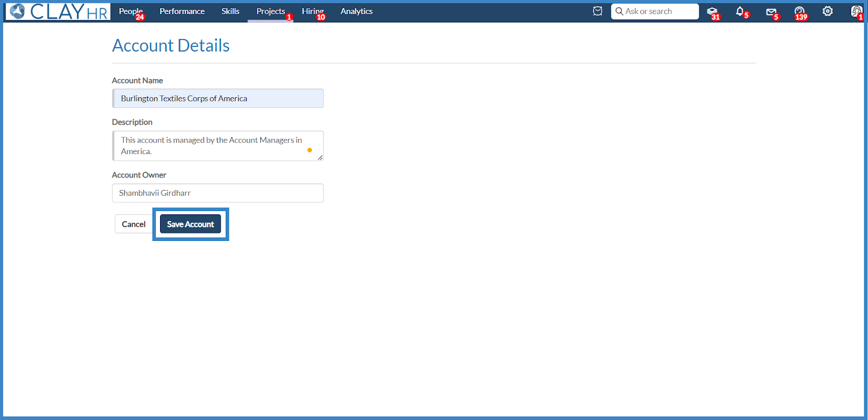The image size is (868, 420).
Task: Open the Analytics menu
Action: pos(356,11)
